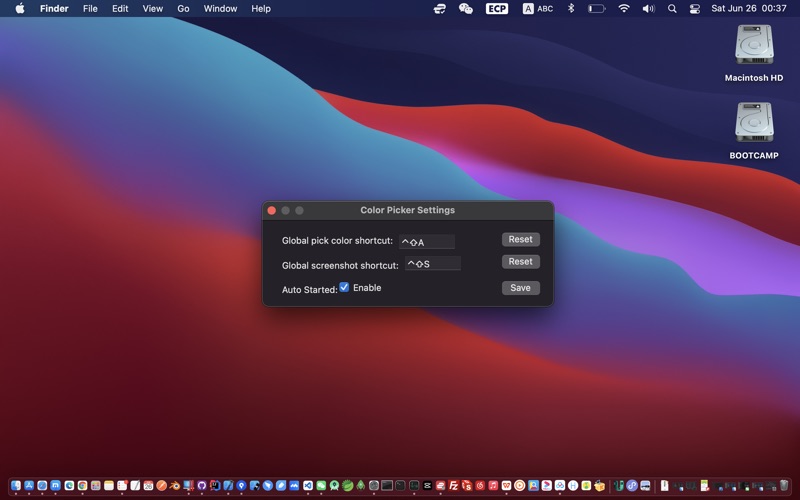Open Visual Studio Code from the Dock
The image size is (800, 500).
click(x=308, y=485)
